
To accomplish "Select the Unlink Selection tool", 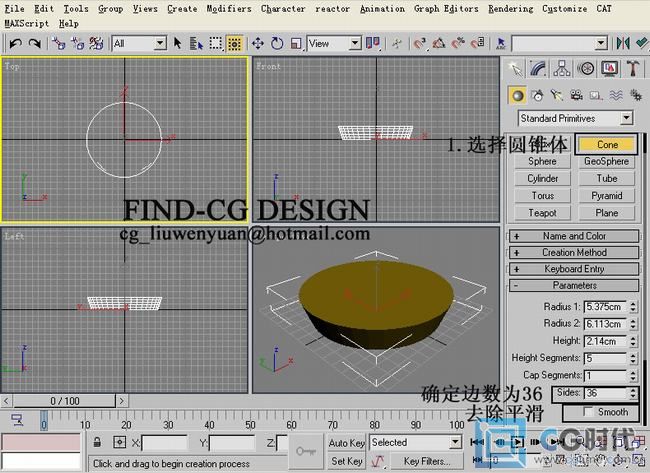I will coord(78,43).
